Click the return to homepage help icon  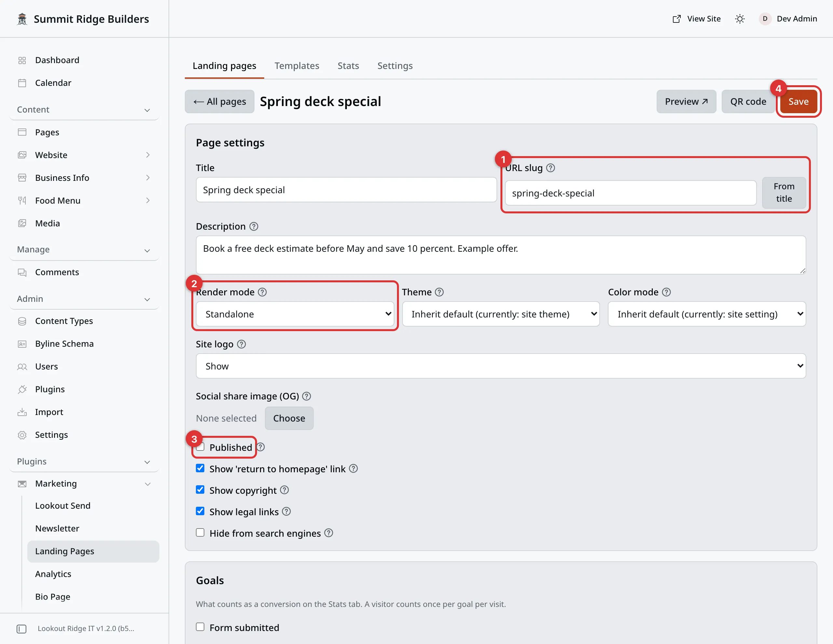coord(354,468)
